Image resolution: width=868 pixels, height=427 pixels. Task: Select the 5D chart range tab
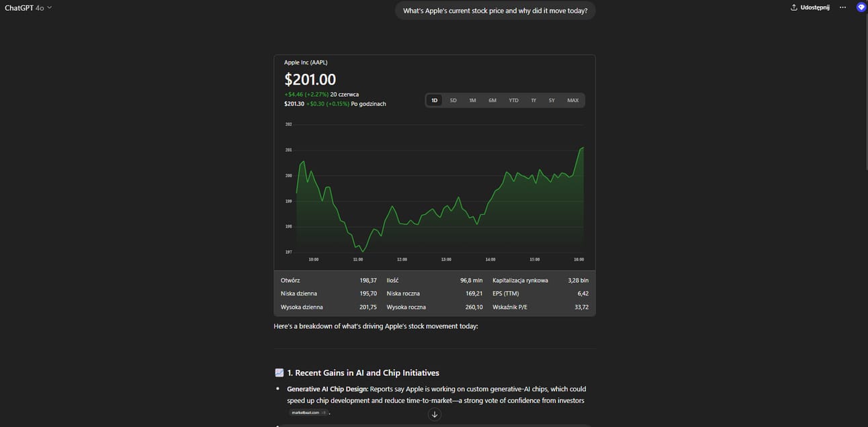[x=453, y=100]
